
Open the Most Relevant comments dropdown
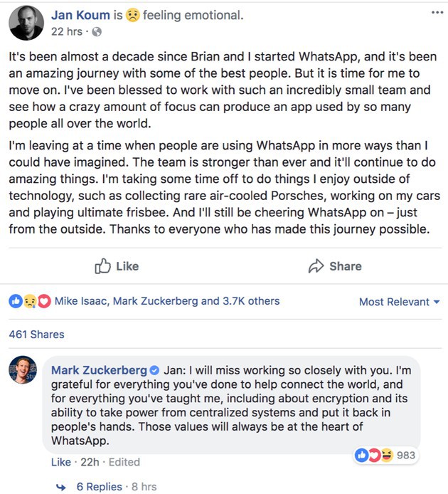click(399, 302)
